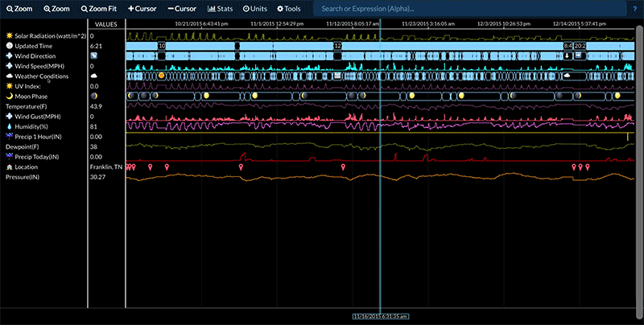Image resolution: width=644 pixels, height=325 pixels.
Task: Open the Units dropdown menu
Action: (254, 8)
